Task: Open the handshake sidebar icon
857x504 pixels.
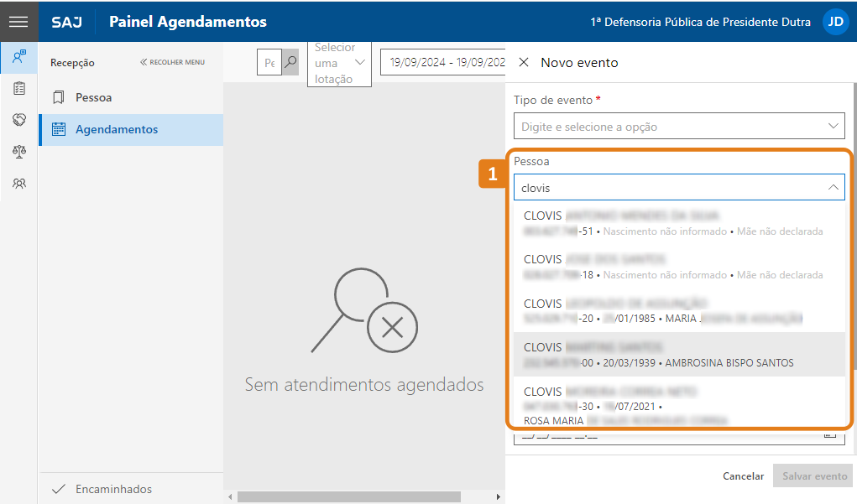Action: point(19,120)
